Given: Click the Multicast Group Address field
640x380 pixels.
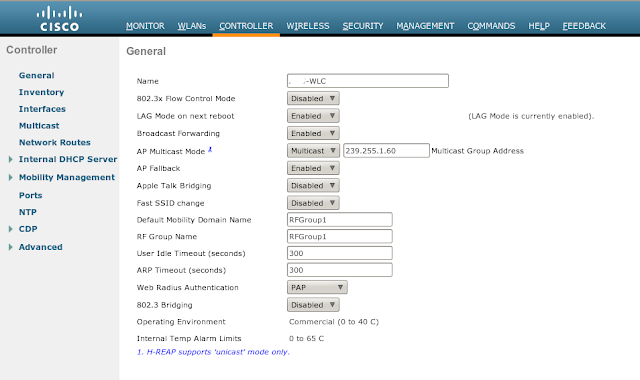Looking at the screenshot, I should (386, 151).
